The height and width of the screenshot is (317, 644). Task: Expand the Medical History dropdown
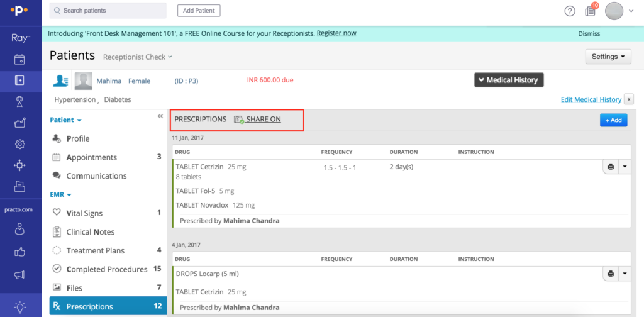click(x=508, y=80)
